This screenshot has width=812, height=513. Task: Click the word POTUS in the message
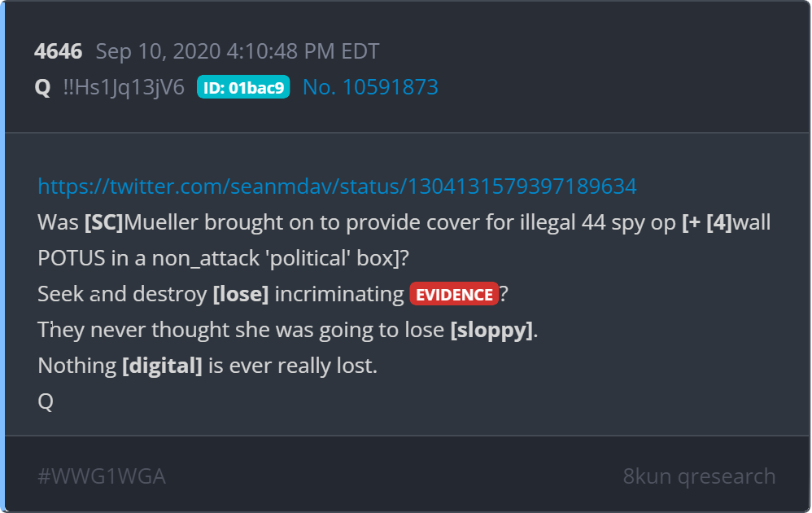tap(72, 258)
